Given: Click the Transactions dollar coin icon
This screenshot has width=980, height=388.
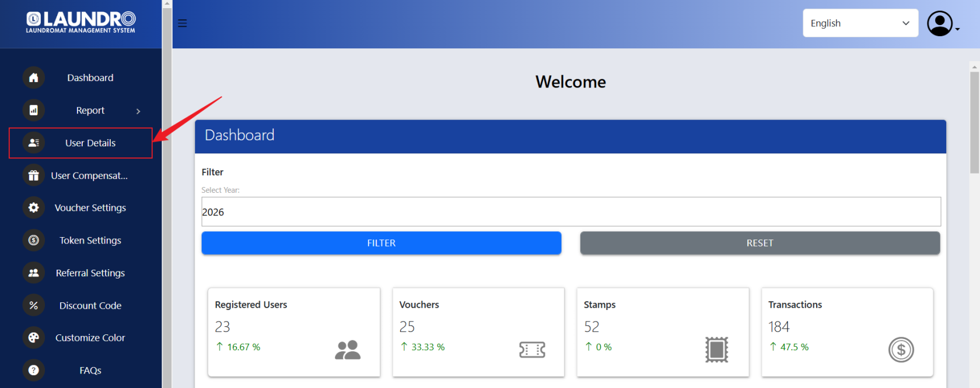Looking at the screenshot, I should (901, 350).
